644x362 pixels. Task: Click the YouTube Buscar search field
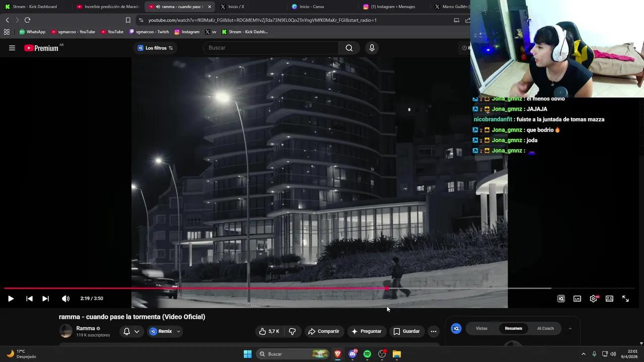click(x=272, y=48)
